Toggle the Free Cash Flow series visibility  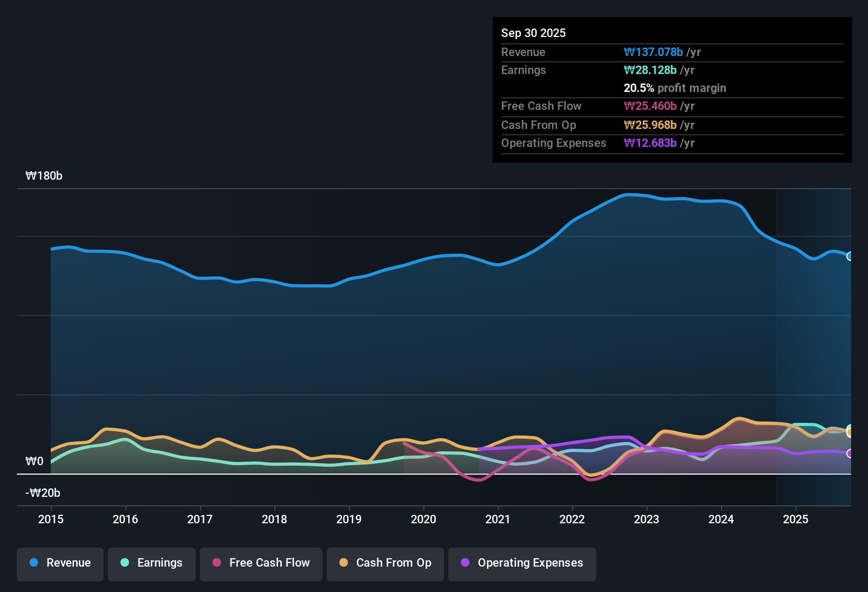[261, 563]
